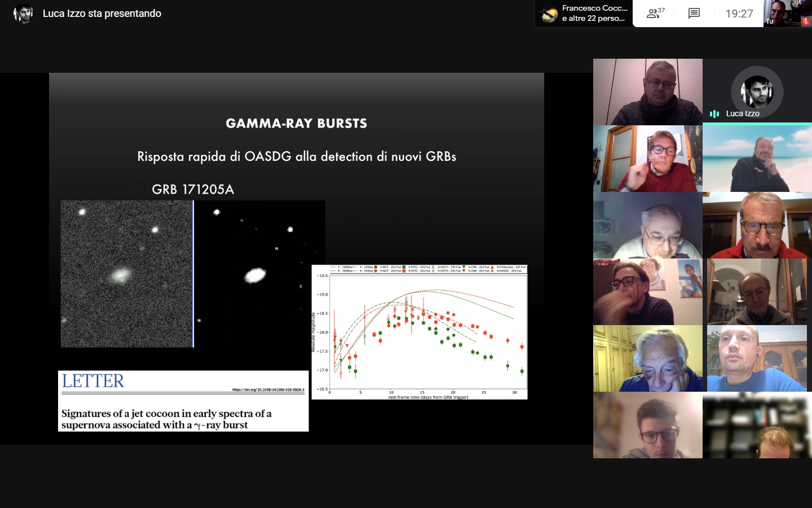Click Luca Izzo's avatar in the presenter bar
Screen dimensions: 812x508
click(23, 14)
